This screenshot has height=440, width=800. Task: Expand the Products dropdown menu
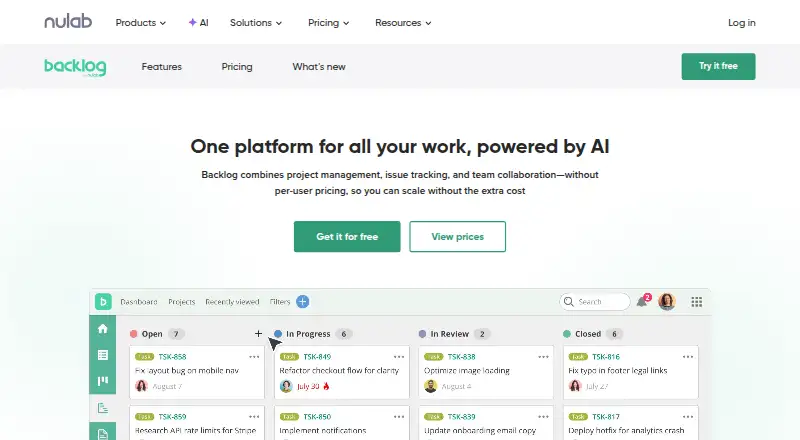140,22
